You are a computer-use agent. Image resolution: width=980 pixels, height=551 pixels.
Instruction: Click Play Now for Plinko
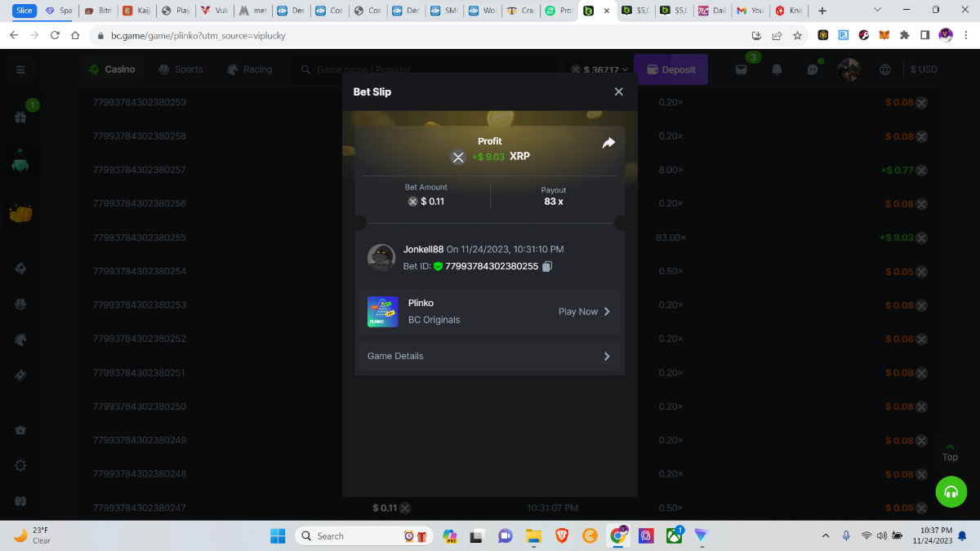point(584,312)
